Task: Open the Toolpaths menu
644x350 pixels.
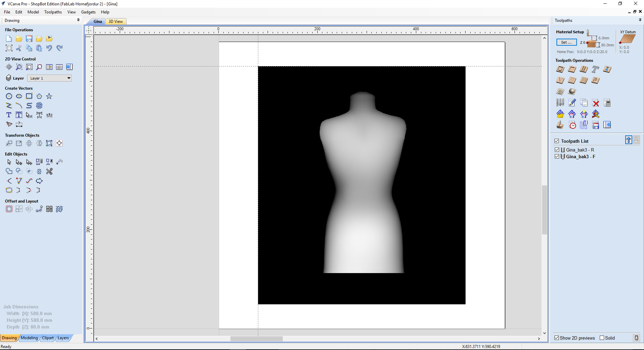Action: [x=53, y=12]
